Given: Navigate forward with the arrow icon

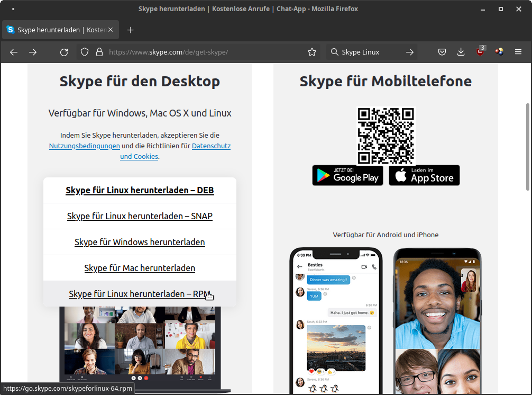Looking at the screenshot, I should (x=33, y=52).
